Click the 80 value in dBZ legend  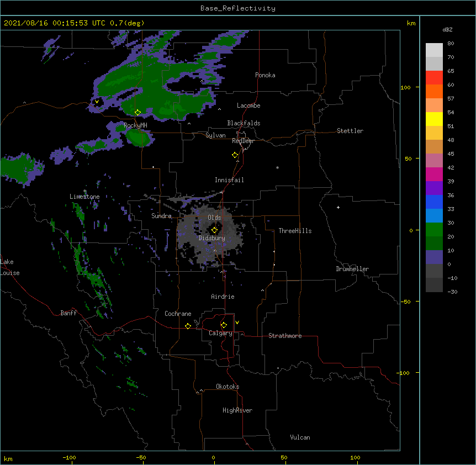[451, 44]
